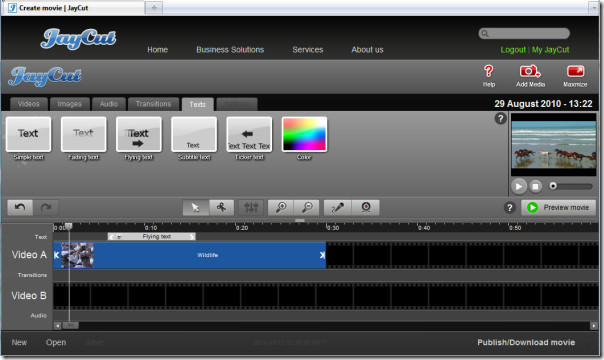This screenshot has height=360, width=604.
Task: Switch to the Audio tab
Action: 109,104
